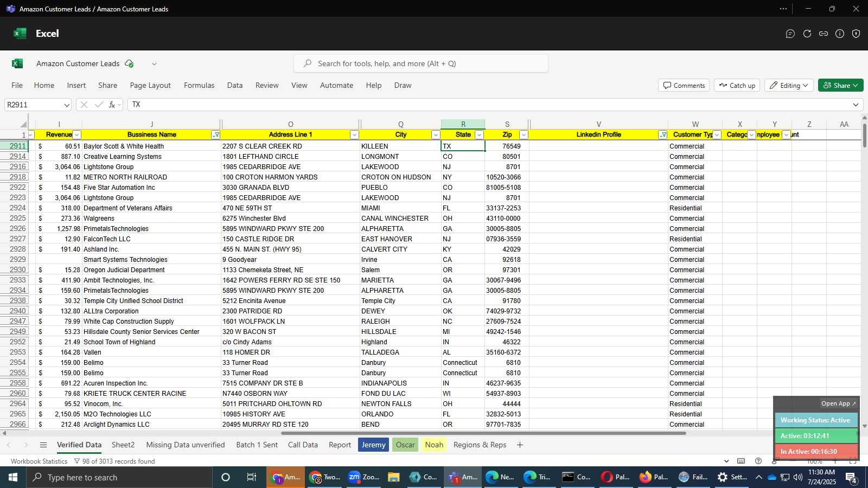Open the Formulas ribbon tab
This screenshot has height=488, width=868.
click(199, 85)
